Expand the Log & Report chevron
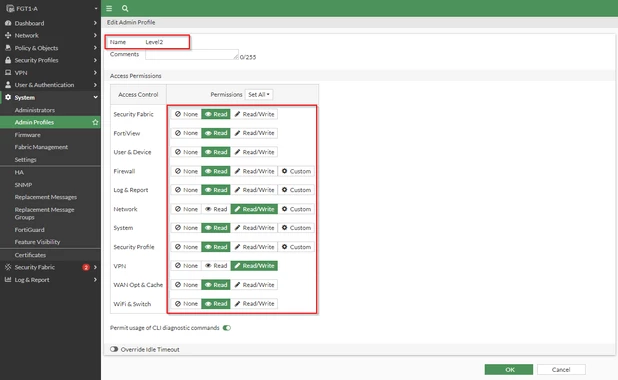Image resolution: width=618 pixels, height=380 pixels. [95, 279]
